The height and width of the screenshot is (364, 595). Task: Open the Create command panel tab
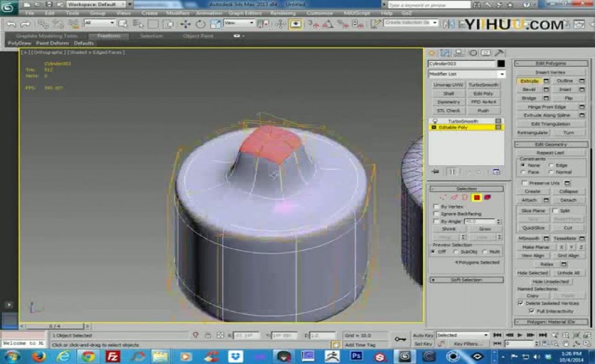(x=432, y=53)
